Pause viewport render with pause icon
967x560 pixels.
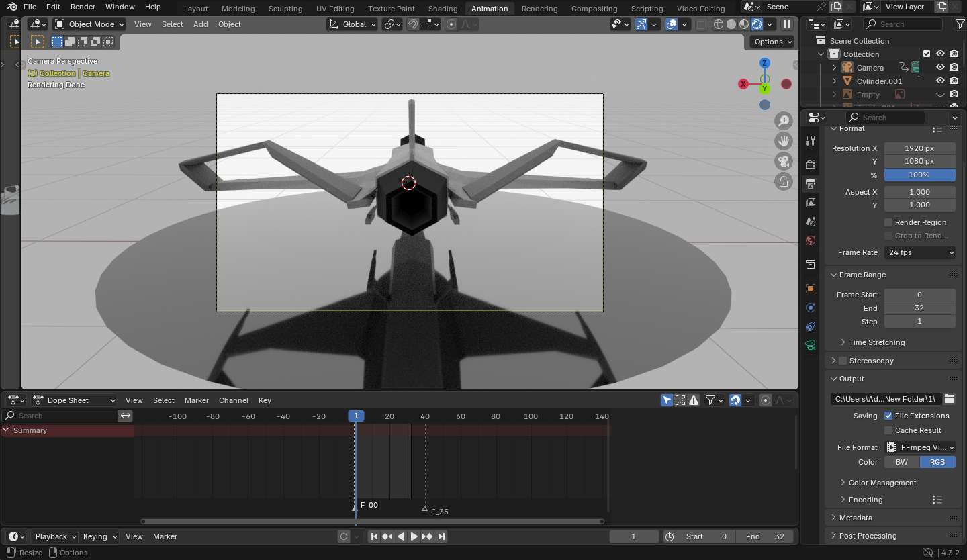(x=787, y=24)
